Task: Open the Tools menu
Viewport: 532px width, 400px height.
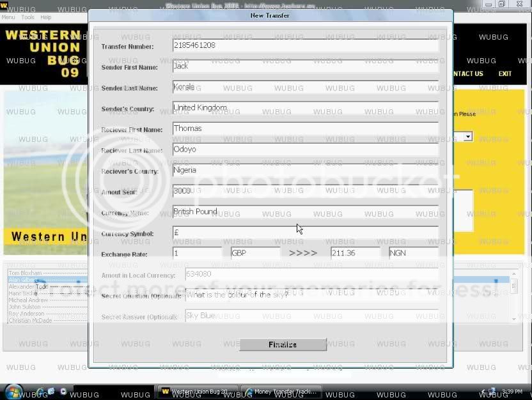Action: [27, 17]
